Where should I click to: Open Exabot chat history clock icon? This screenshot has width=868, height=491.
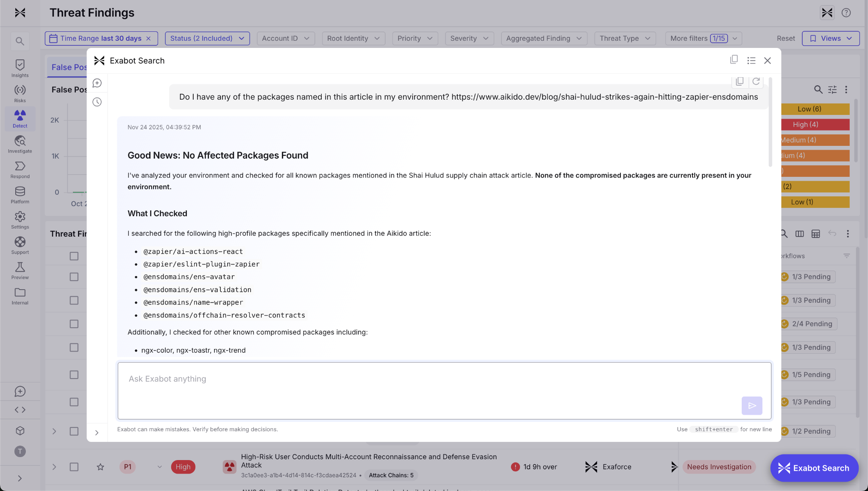(97, 102)
